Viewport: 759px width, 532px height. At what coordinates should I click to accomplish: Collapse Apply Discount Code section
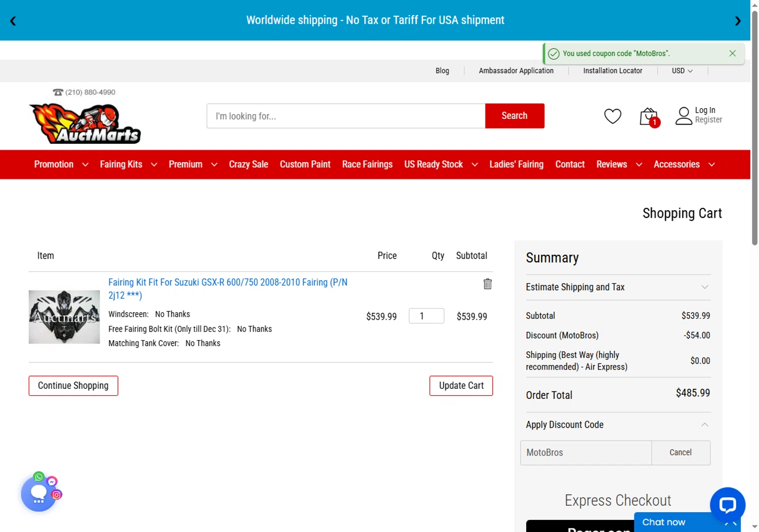[618, 425]
